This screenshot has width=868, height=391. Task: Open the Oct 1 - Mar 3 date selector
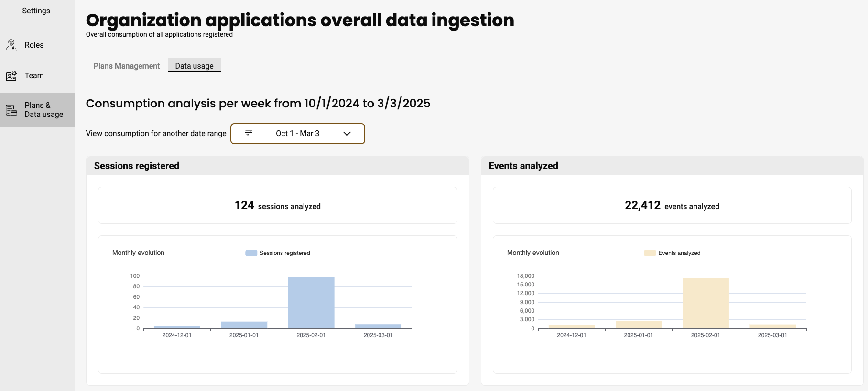pyautogui.click(x=297, y=134)
